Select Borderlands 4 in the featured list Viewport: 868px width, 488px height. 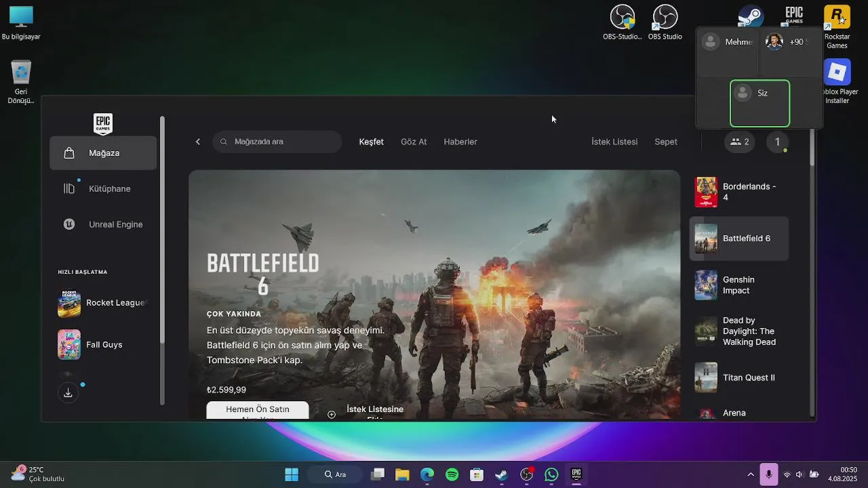739,192
